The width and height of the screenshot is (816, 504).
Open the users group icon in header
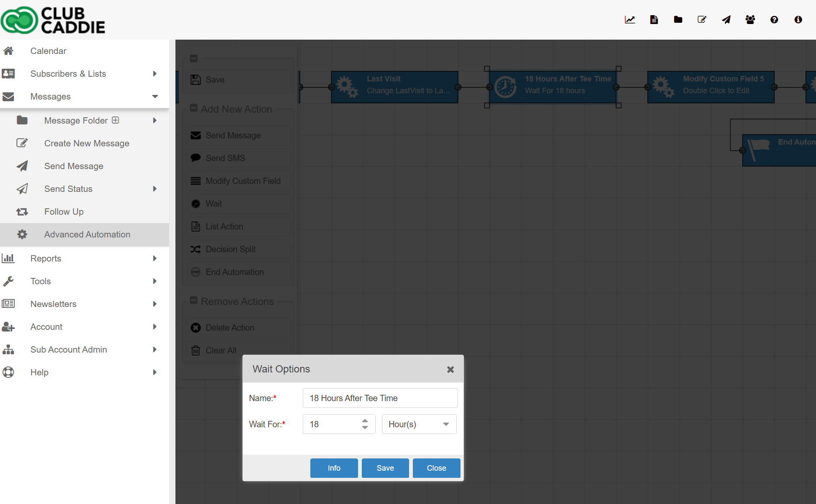point(750,20)
